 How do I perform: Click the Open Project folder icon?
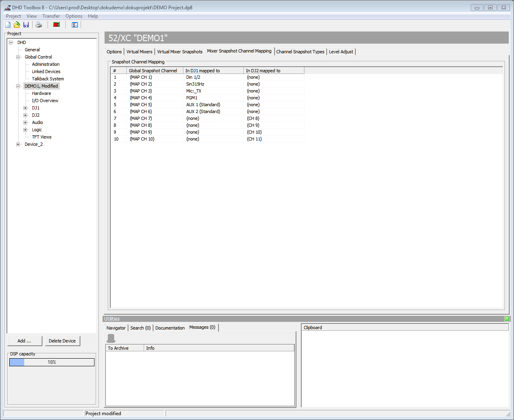pyautogui.click(x=17, y=25)
